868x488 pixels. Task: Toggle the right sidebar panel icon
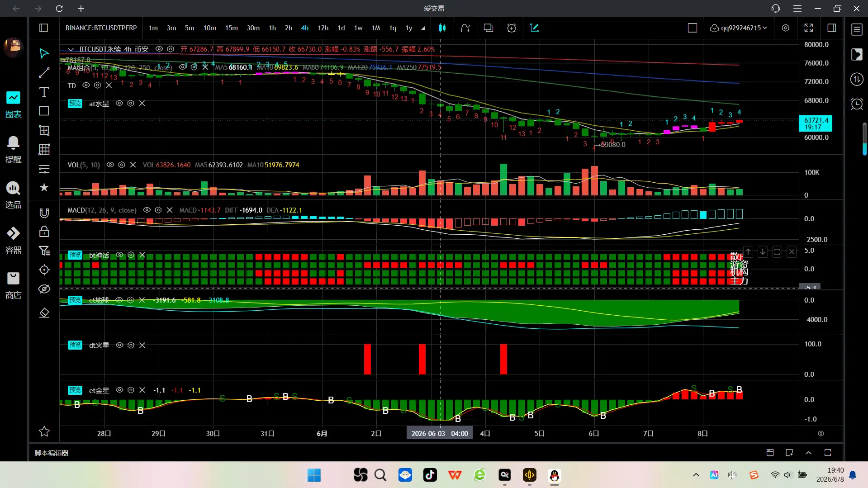tap(831, 28)
